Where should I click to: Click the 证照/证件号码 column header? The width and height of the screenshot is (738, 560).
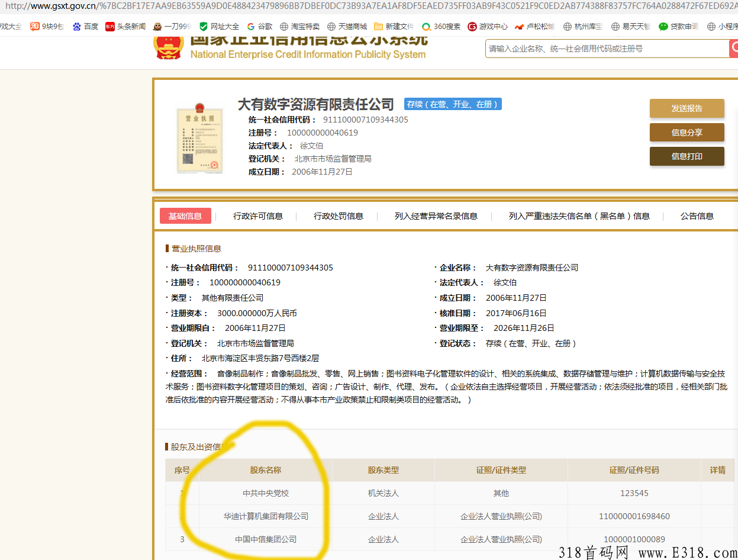point(634,470)
